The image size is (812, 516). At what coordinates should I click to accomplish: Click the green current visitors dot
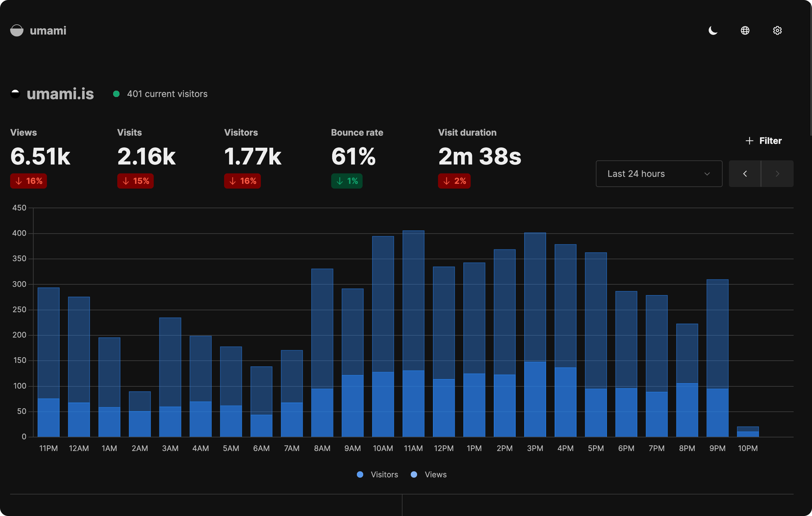(117, 94)
